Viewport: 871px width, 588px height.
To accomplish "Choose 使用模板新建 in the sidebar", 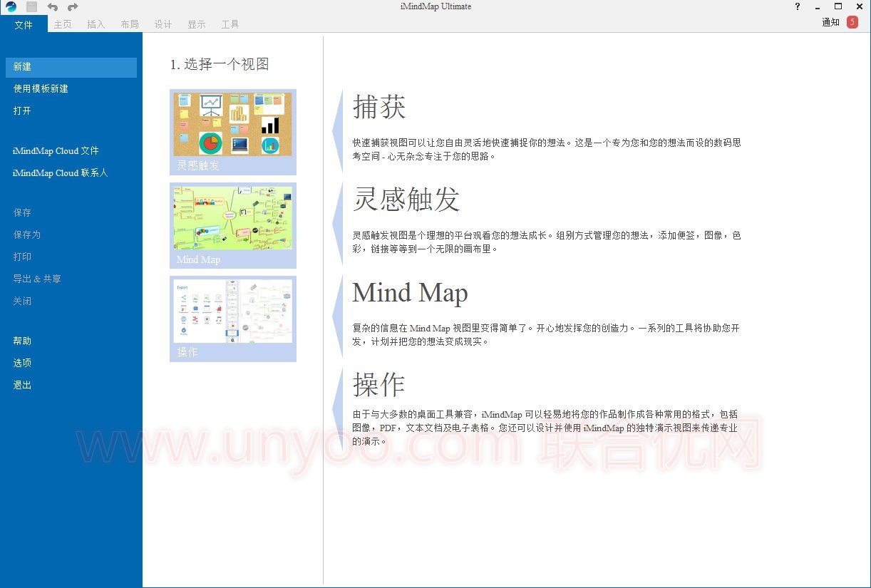I will click(x=41, y=89).
